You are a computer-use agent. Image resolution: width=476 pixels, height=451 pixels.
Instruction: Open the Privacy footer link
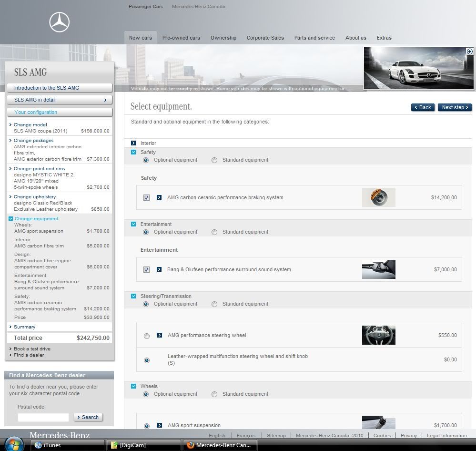point(409,436)
